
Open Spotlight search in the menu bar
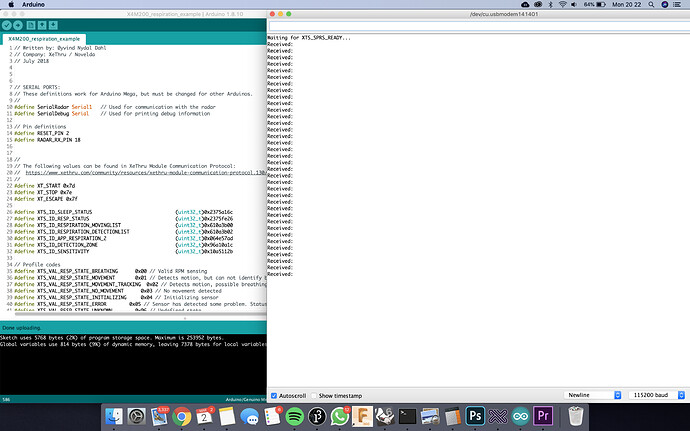(651, 4)
